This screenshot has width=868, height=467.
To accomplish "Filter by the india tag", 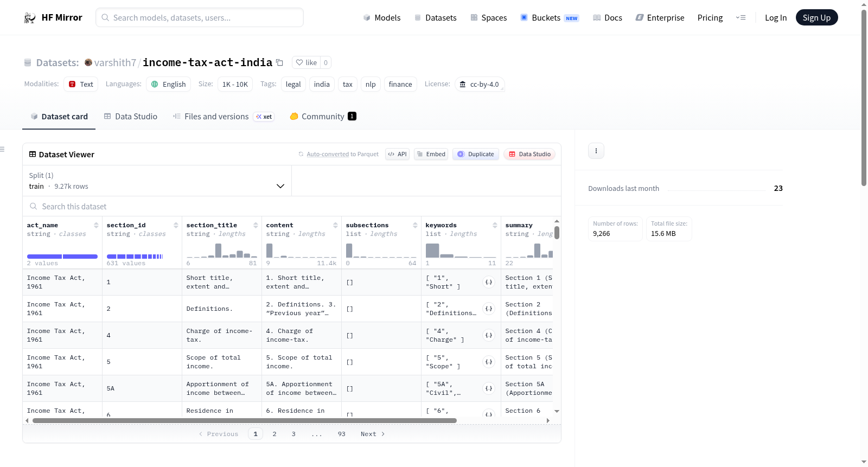I will point(322,84).
